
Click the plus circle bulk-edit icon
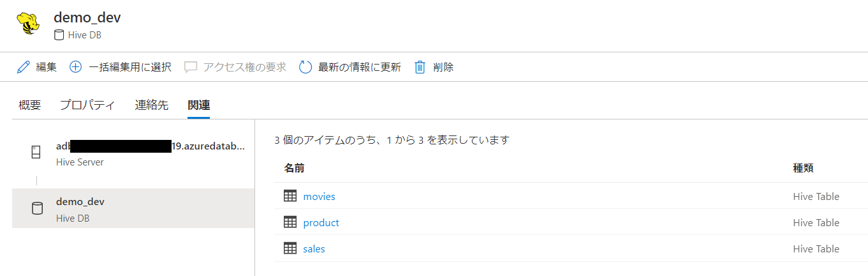(75, 67)
